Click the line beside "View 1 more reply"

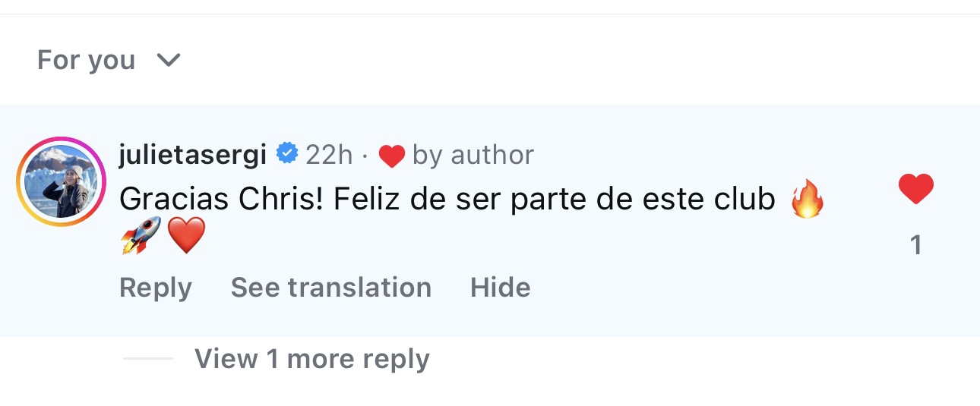tap(147, 359)
